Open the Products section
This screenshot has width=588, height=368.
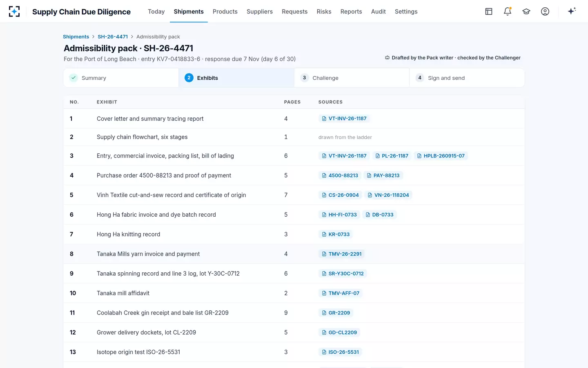pyautogui.click(x=225, y=11)
